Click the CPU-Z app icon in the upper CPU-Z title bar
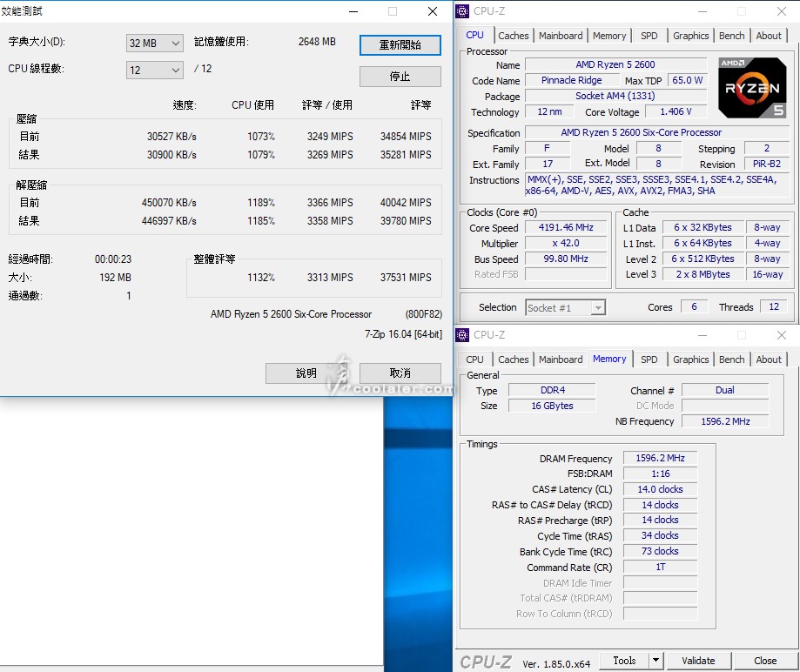 [462, 10]
